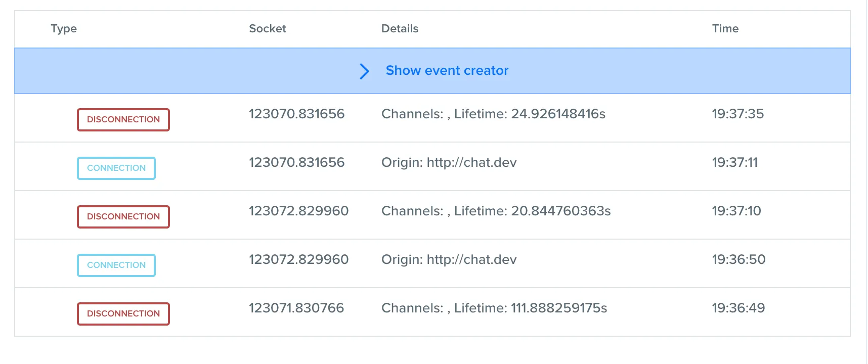Click the 19:37:35 timestamp

[x=737, y=114]
